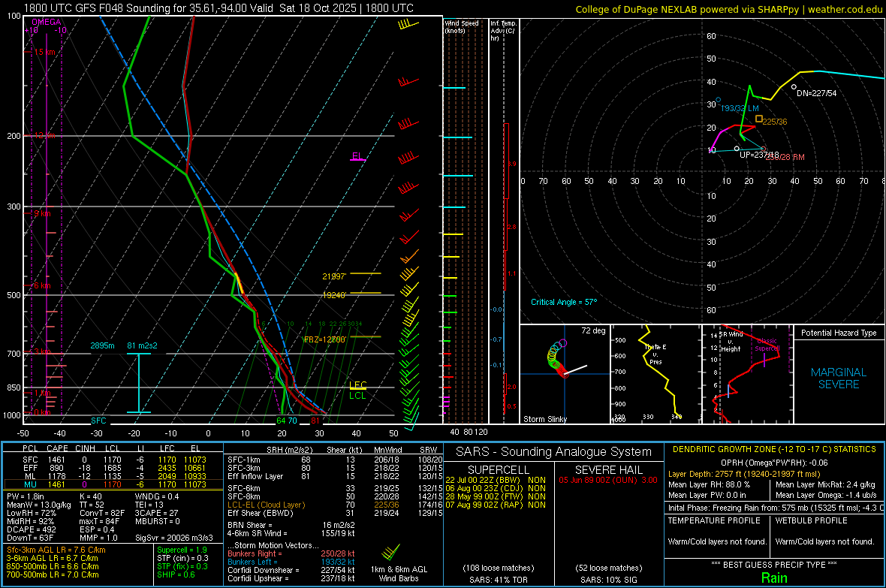Click the Dendritic Growth Zone statistics header
886x588 pixels.
tap(774, 450)
